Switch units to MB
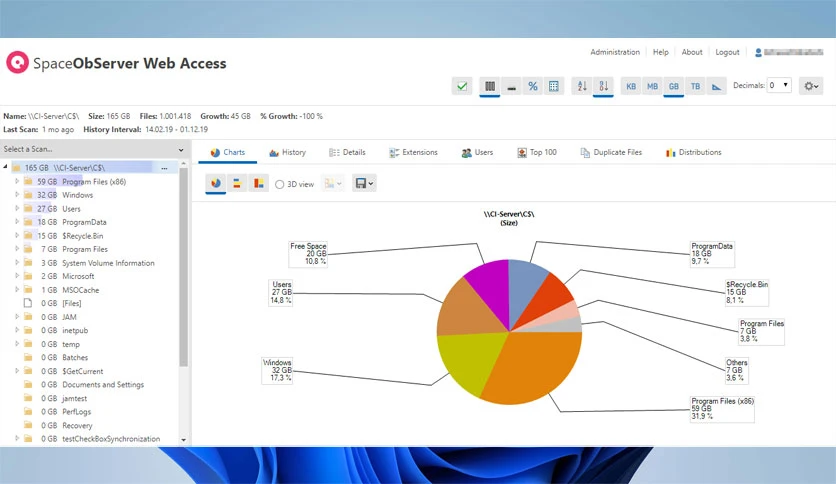 tap(653, 86)
